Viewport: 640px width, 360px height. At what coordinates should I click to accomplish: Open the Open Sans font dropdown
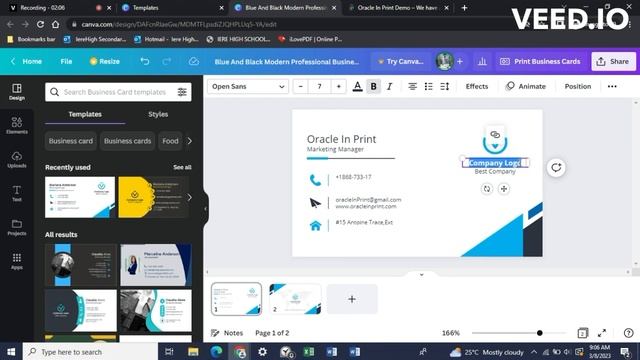pyautogui.click(x=248, y=87)
